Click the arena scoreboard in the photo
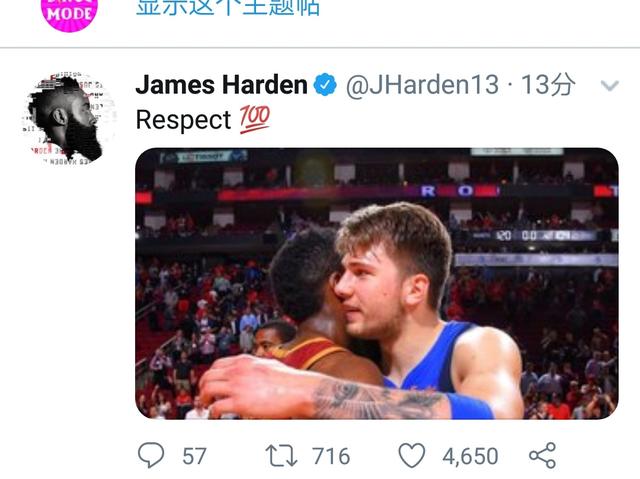The height and width of the screenshot is (479, 640). coord(535,235)
